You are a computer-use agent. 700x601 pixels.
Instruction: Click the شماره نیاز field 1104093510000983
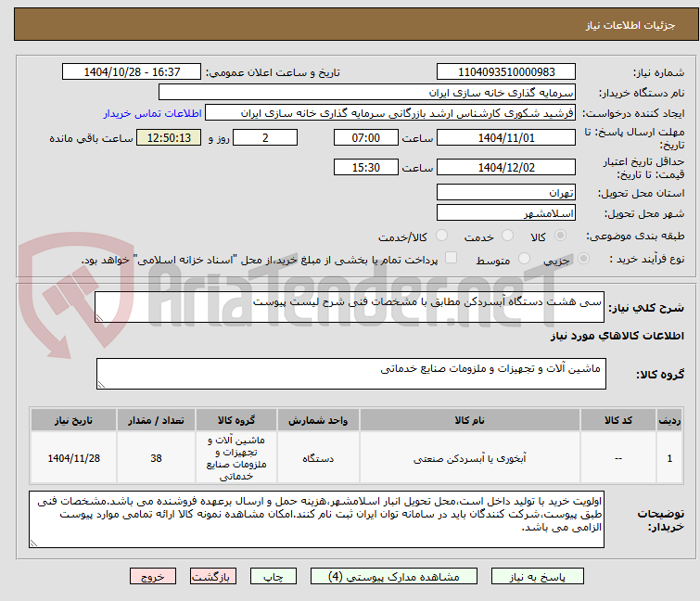506,71
